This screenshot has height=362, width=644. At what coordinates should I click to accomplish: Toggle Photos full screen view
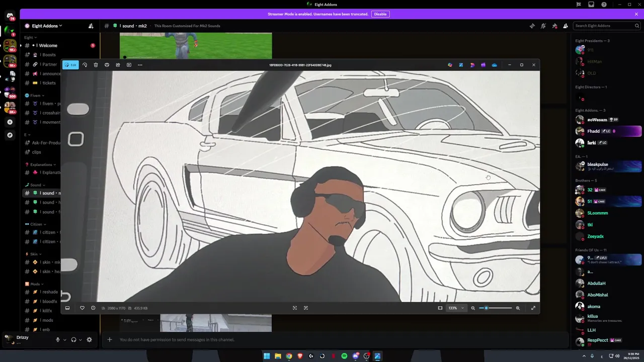(533, 308)
